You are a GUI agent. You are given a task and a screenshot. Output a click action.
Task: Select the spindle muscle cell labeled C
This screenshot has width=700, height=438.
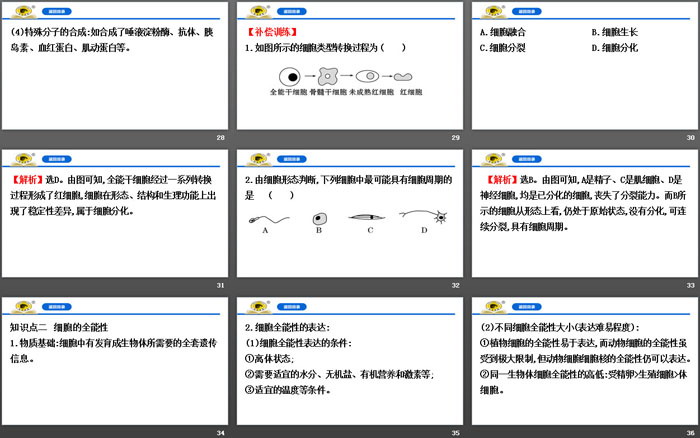367,217
